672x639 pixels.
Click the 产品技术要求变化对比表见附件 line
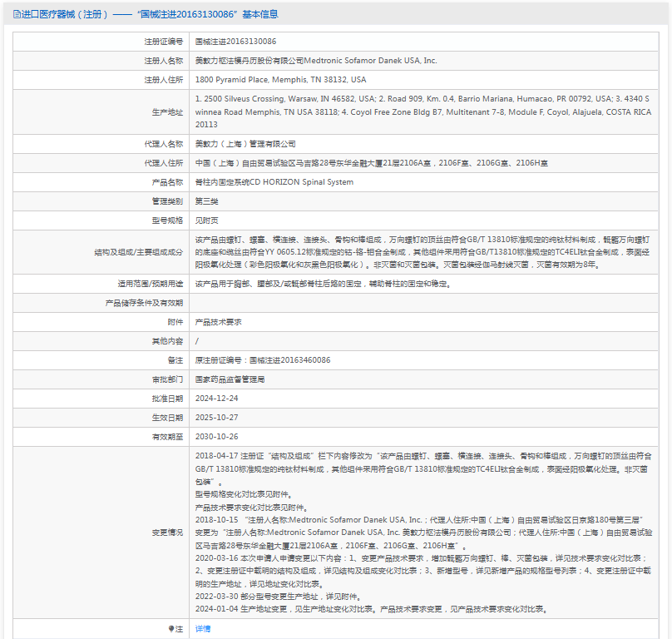251,508
